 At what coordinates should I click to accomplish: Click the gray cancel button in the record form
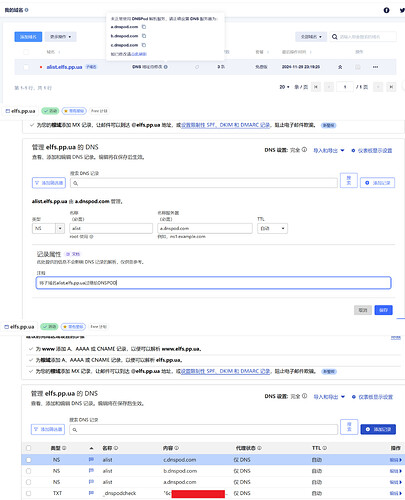(x=363, y=310)
